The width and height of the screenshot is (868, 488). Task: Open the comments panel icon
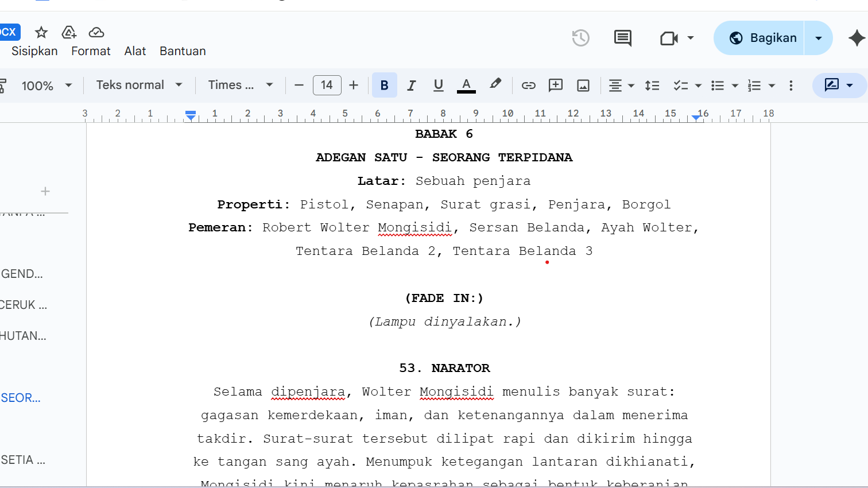click(x=622, y=38)
